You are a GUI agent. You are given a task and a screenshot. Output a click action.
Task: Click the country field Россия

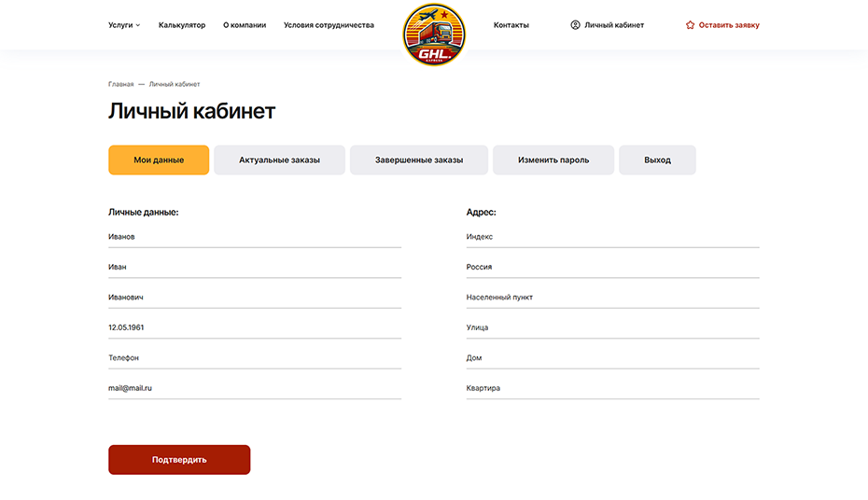point(613,267)
